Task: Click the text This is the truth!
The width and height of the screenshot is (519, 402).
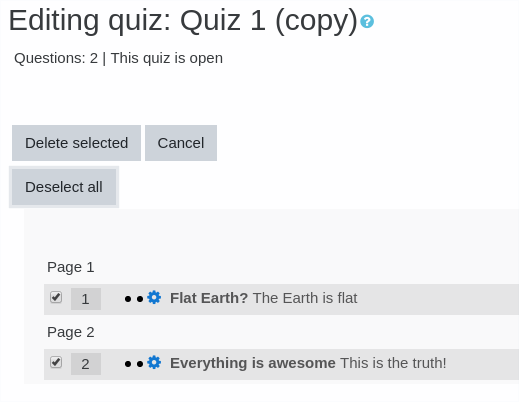Action: coord(393,363)
